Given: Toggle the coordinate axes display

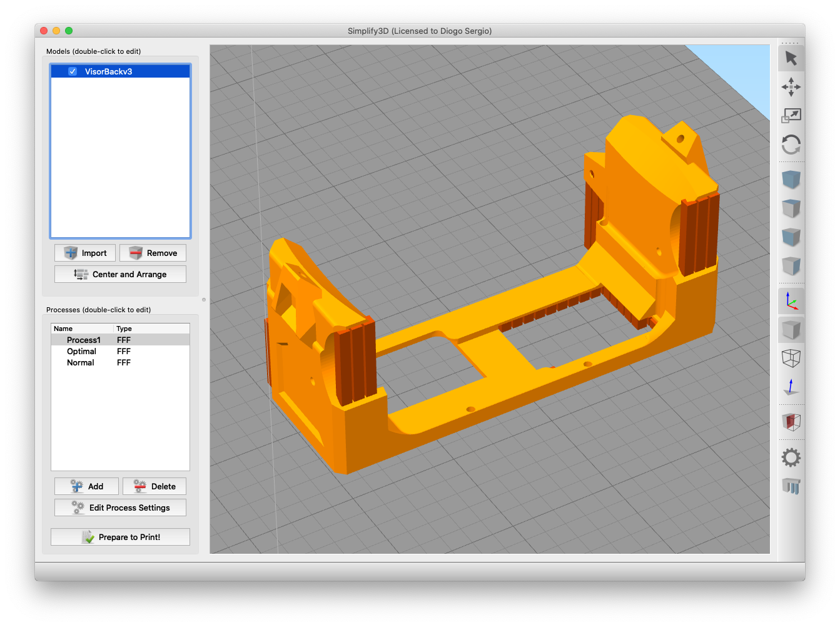Looking at the screenshot, I should tap(791, 301).
